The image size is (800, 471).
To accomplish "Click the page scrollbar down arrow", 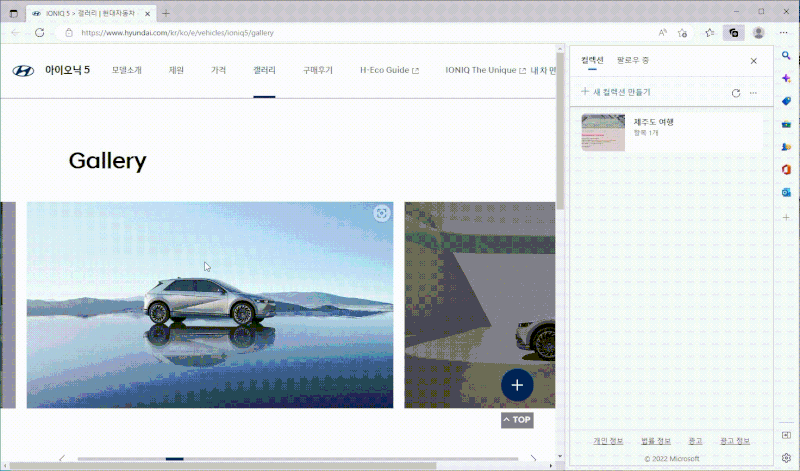I will (x=560, y=456).
